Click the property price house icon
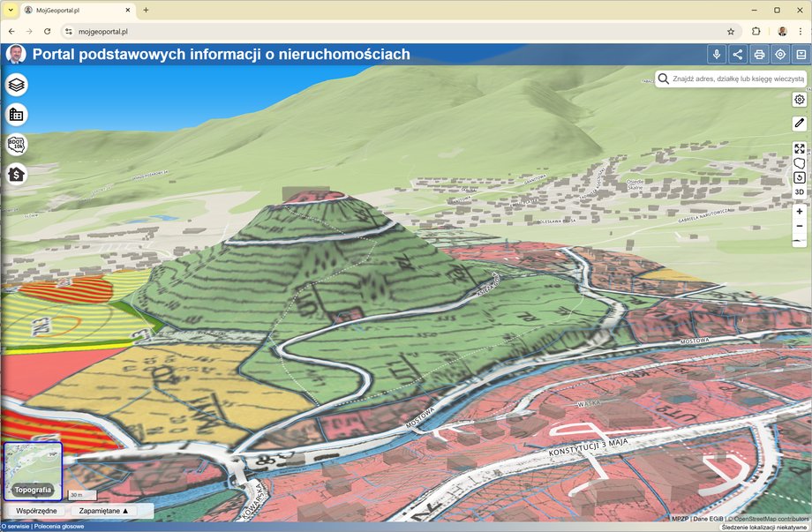The height and width of the screenshot is (532, 812). [x=17, y=174]
